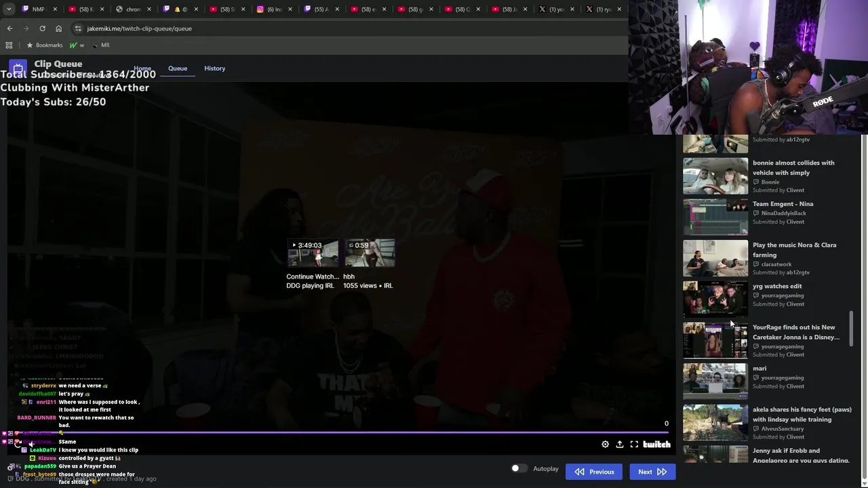
Task: Select the 'Team Emgent - Nina' clip thumbnail
Action: 715,217
